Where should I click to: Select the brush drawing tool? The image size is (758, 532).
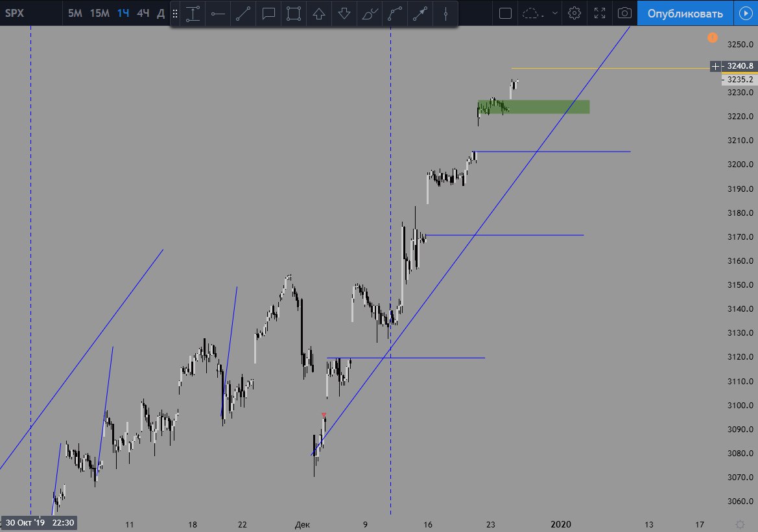click(370, 14)
